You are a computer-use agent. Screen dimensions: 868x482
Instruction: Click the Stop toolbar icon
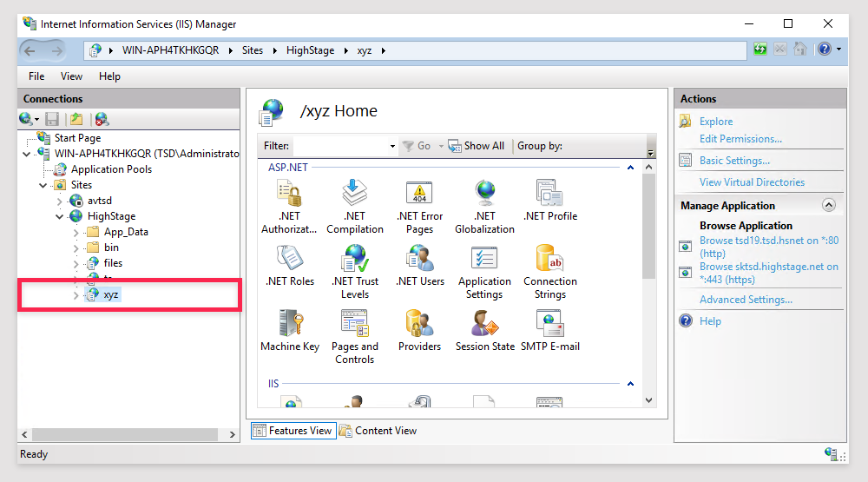click(780, 50)
